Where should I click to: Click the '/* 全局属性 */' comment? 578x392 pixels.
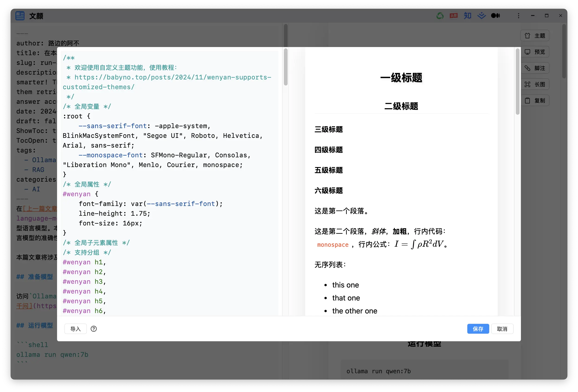(x=87, y=184)
